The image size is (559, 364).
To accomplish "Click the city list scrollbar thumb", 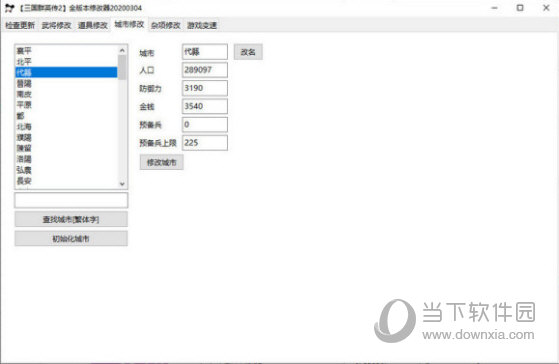I will click(x=122, y=67).
